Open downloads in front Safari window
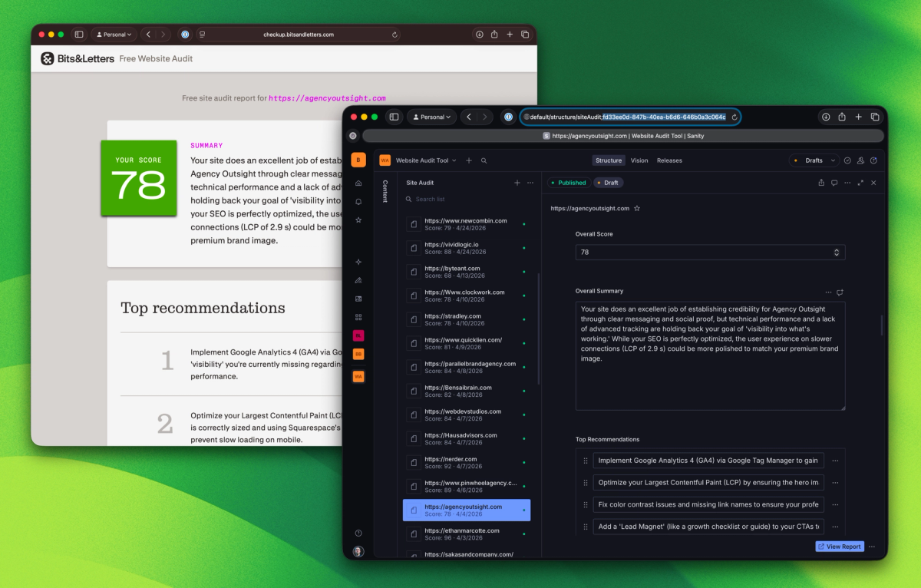The width and height of the screenshot is (921, 588). (826, 117)
